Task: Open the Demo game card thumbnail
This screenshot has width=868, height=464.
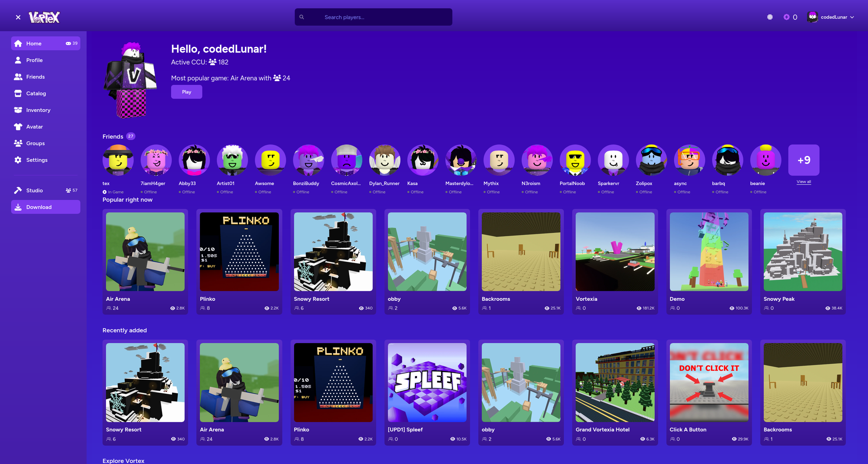Action: tap(709, 252)
